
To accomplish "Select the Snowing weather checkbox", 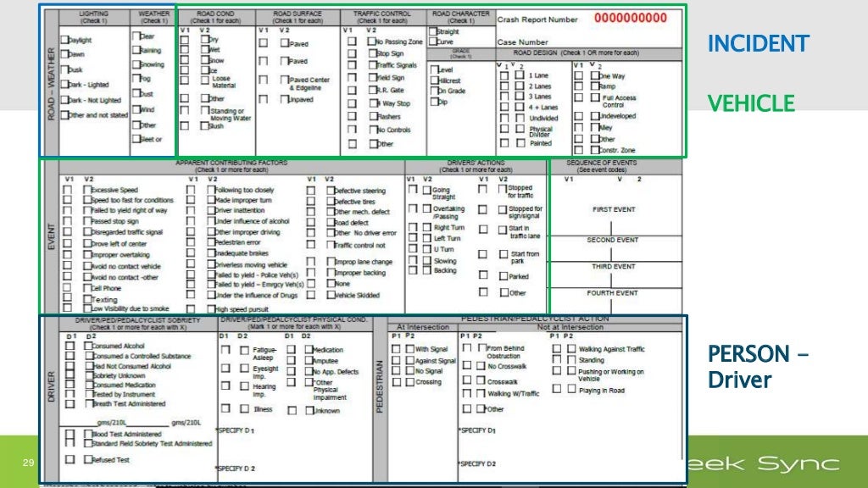I will (136, 64).
